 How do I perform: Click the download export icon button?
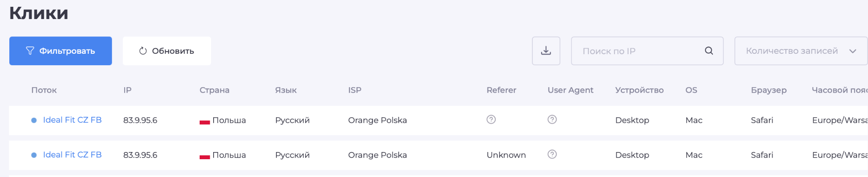[546, 51]
